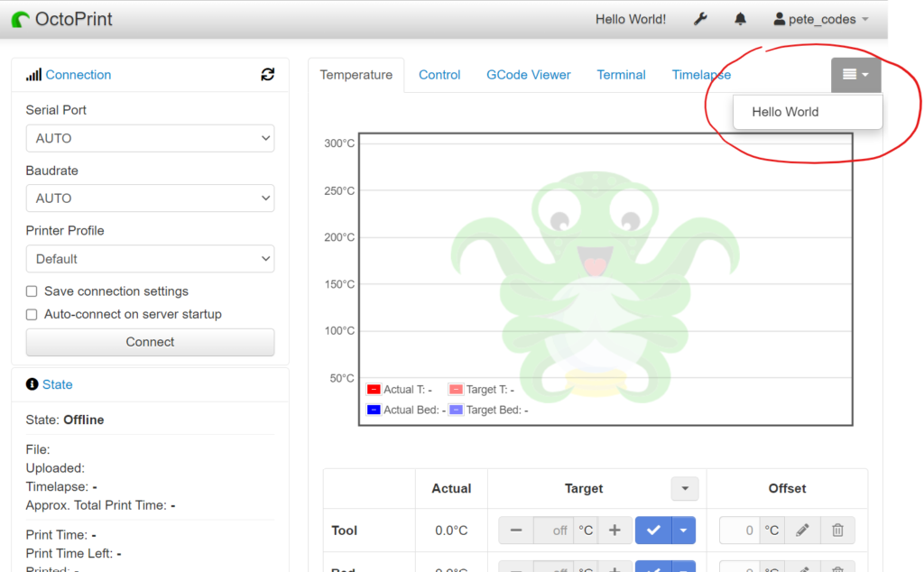Switch to the Control tab
This screenshot has width=924, height=572.
[x=439, y=75]
